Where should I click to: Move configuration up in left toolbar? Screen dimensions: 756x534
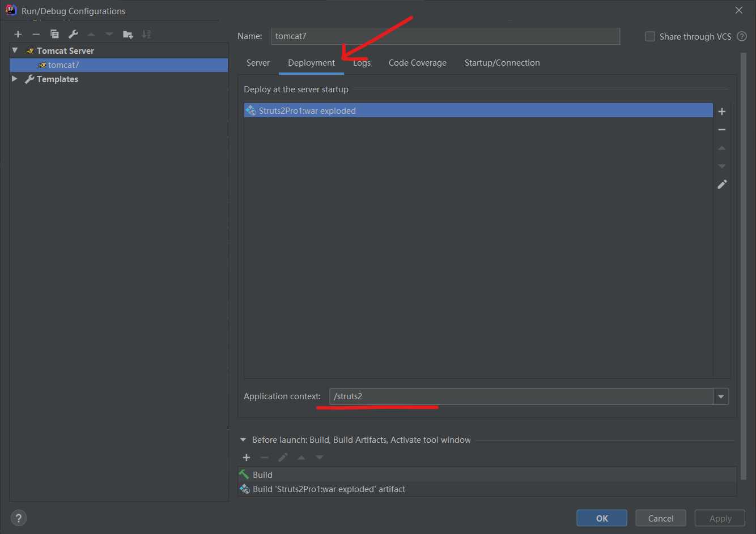(91, 35)
